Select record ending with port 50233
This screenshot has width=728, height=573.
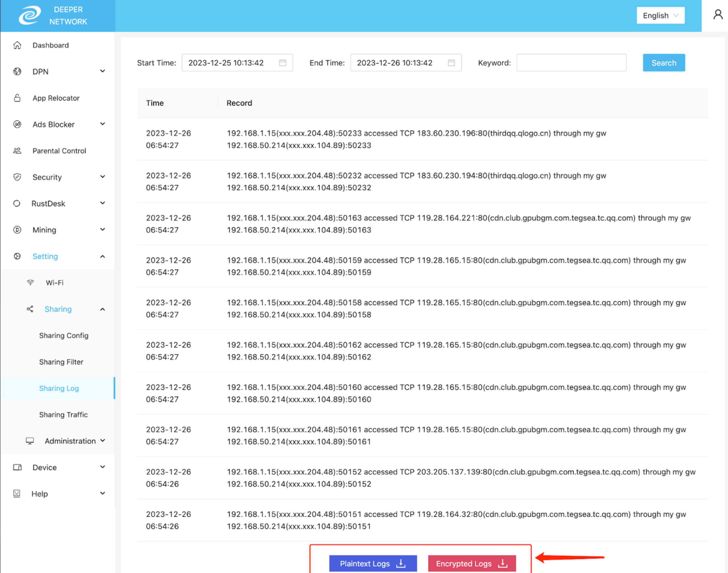[422, 139]
